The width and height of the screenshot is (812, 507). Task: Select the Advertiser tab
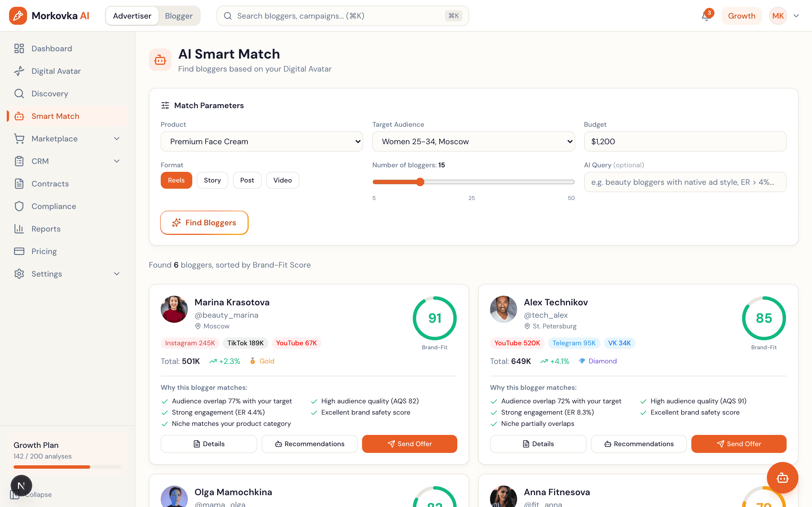point(132,15)
